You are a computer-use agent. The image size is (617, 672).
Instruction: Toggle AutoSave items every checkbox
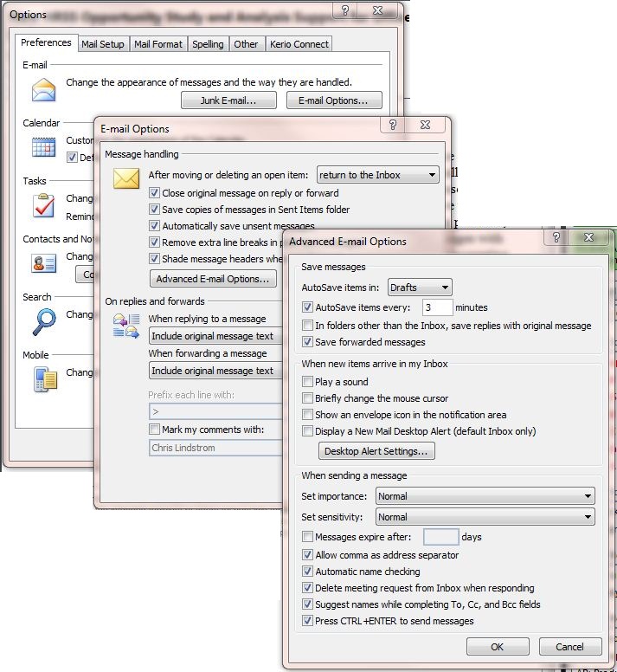[307, 307]
